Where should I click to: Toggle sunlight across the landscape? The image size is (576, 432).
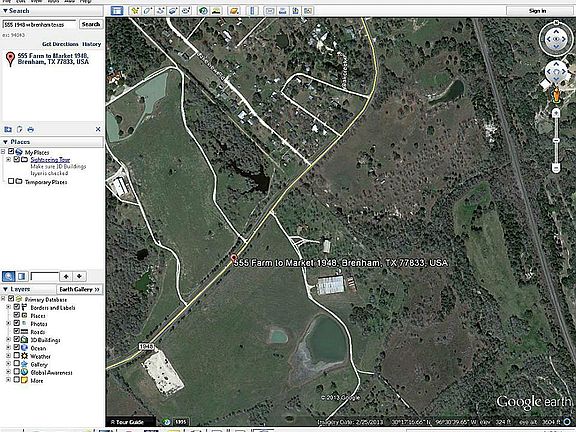point(216,11)
